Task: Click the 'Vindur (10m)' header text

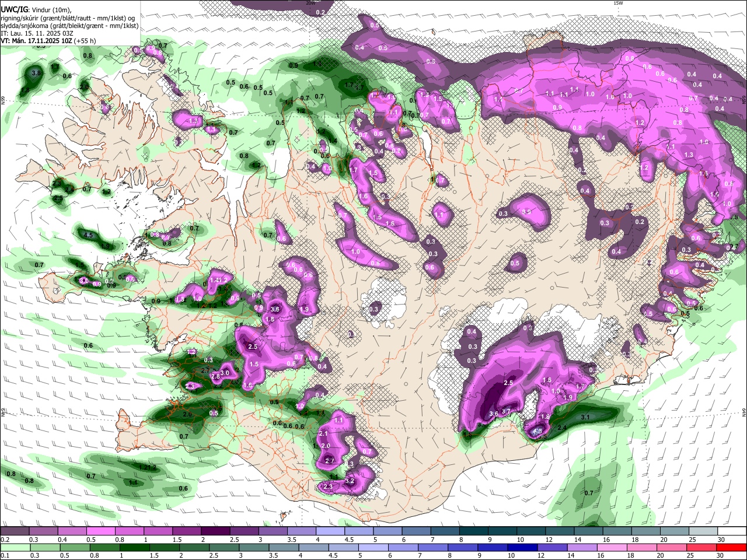Action: (x=51, y=10)
